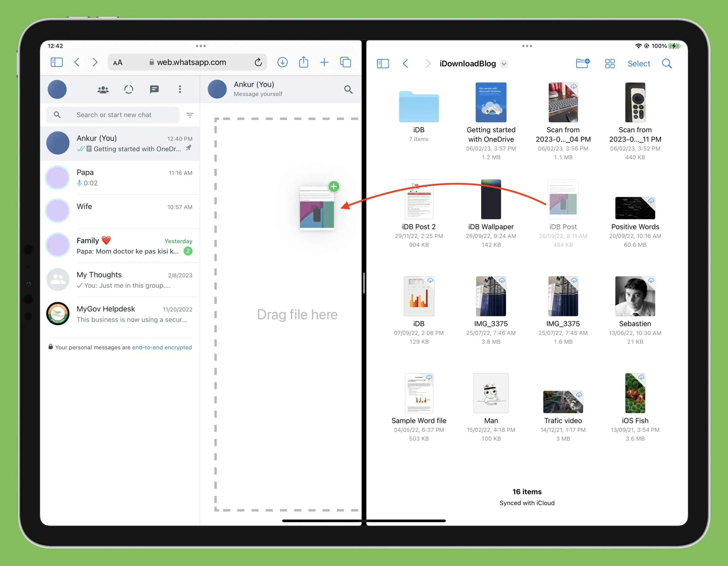728x566 pixels.
Task: Open the Man drawing file
Action: [x=491, y=393]
